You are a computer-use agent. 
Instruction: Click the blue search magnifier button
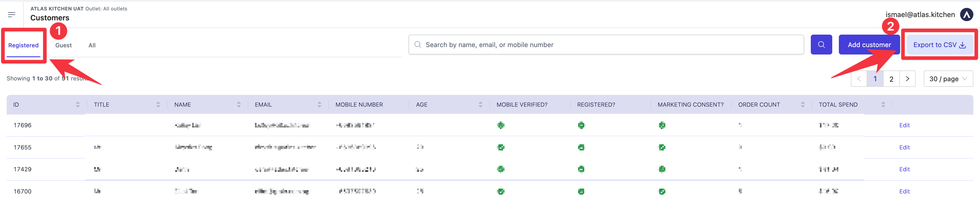[821, 45]
